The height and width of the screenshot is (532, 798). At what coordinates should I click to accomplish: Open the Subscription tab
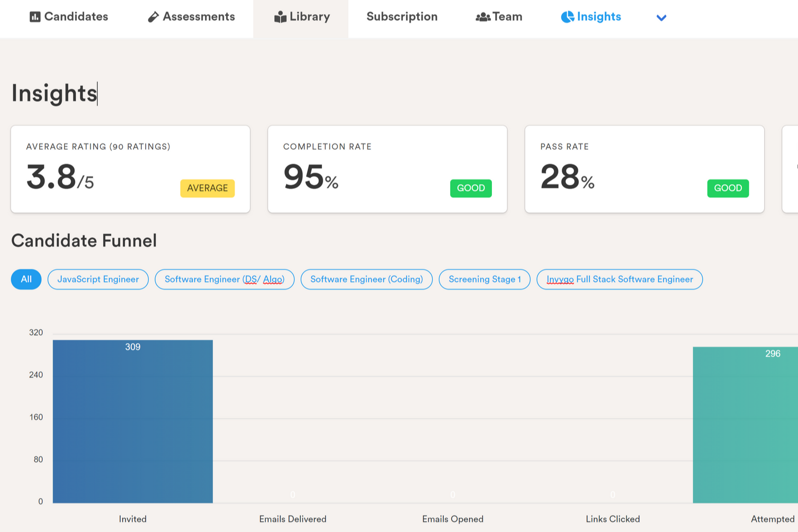(x=401, y=16)
